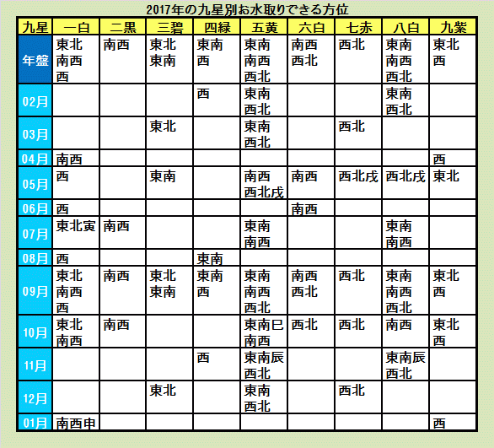Select 11月 東南辰 cell under 八白
Viewport: 494px width, 448px height.
(x=405, y=364)
